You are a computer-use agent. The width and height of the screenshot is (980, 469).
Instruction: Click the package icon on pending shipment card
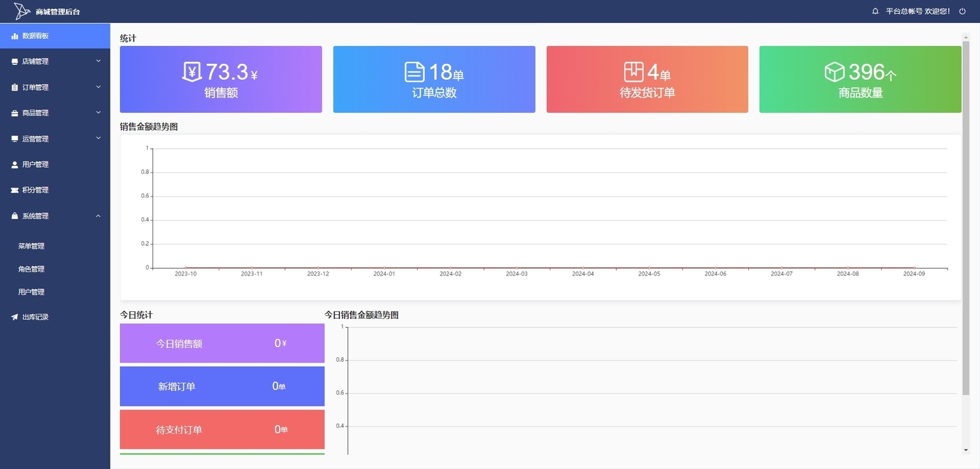[x=634, y=72]
